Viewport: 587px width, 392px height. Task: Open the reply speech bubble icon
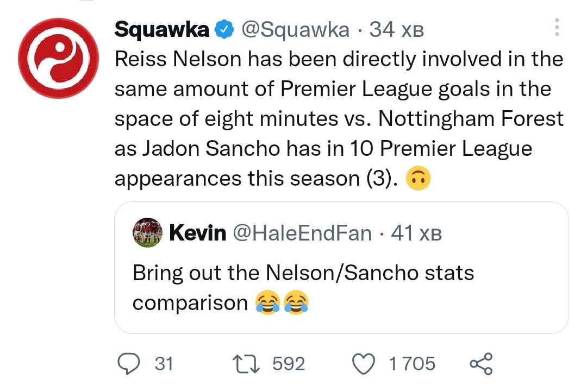pyautogui.click(x=130, y=363)
